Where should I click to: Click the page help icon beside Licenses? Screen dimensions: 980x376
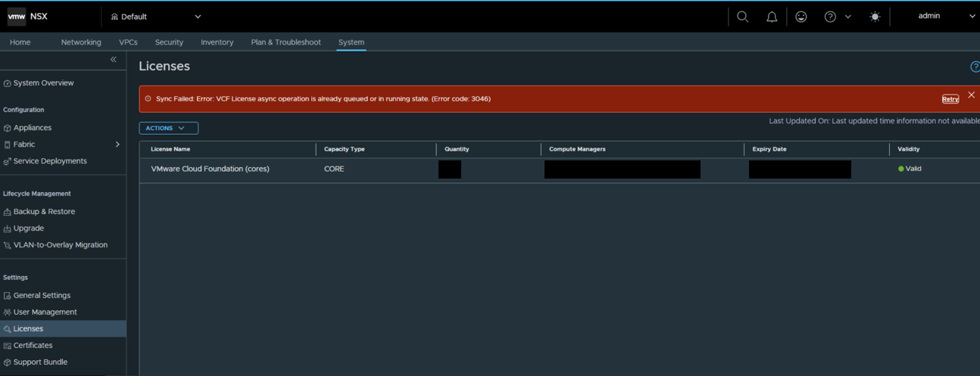pyautogui.click(x=975, y=67)
